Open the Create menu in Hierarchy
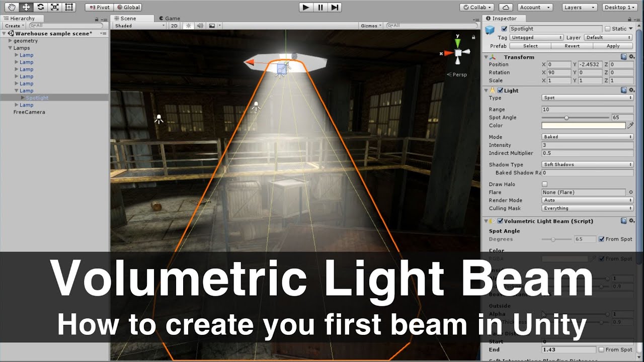This screenshot has width=644, height=362. click(14, 26)
